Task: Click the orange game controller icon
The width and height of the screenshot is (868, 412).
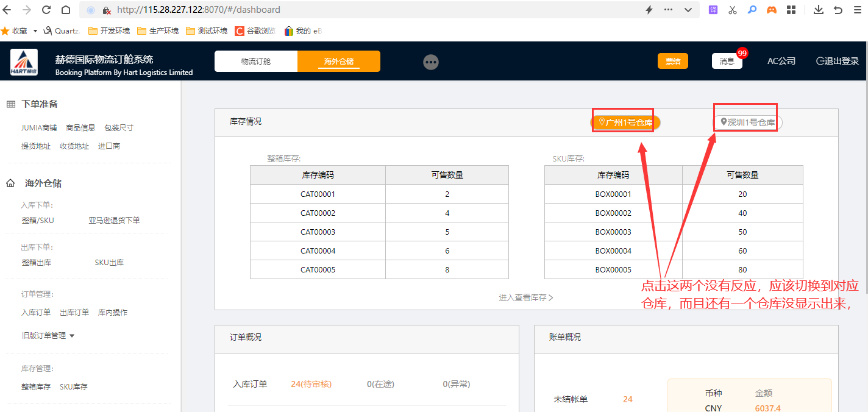Action: click(772, 10)
